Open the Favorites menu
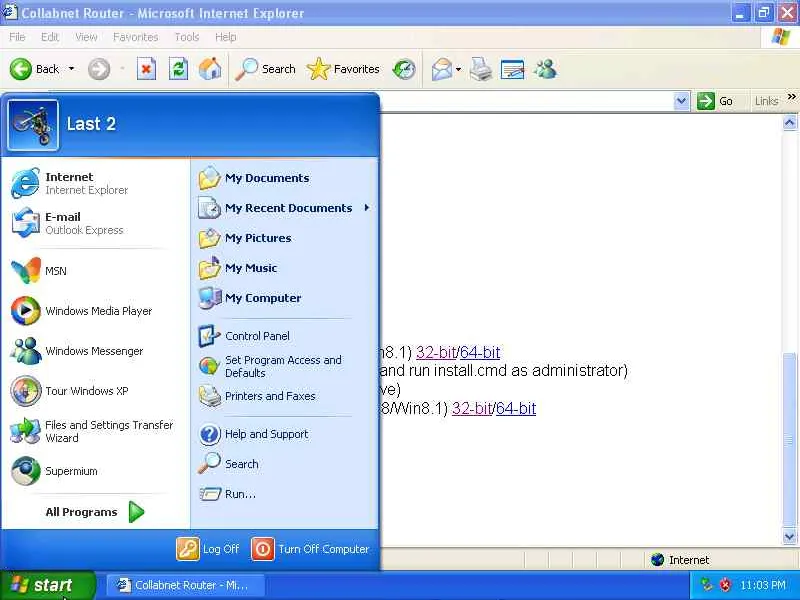800x600 pixels. click(135, 37)
